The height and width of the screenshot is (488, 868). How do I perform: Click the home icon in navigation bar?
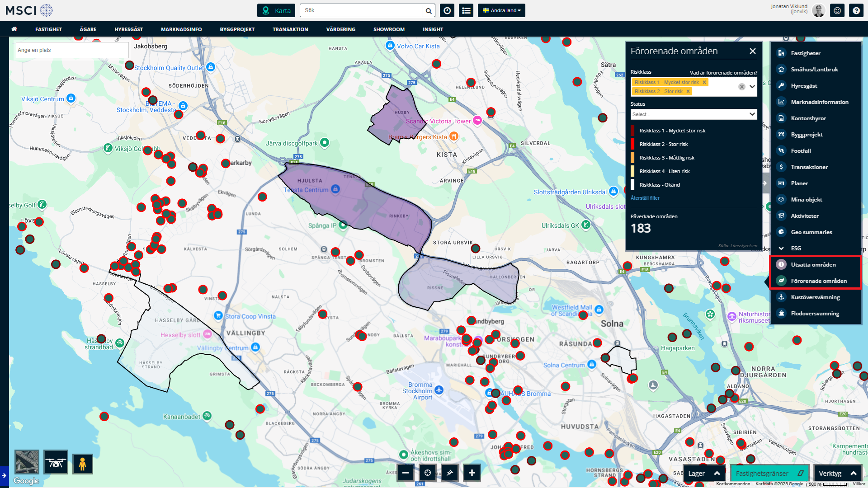click(14, 29)
